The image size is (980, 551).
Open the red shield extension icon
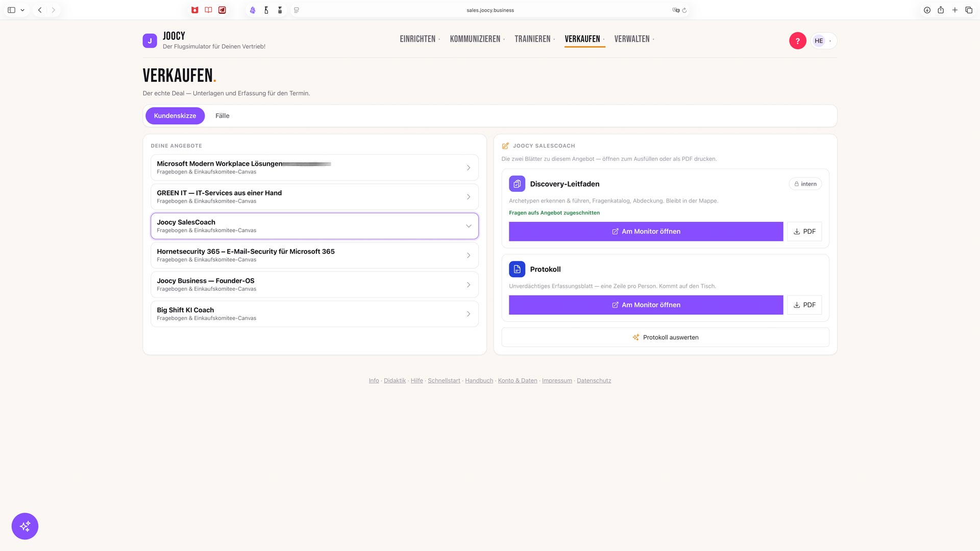point(194,10)
